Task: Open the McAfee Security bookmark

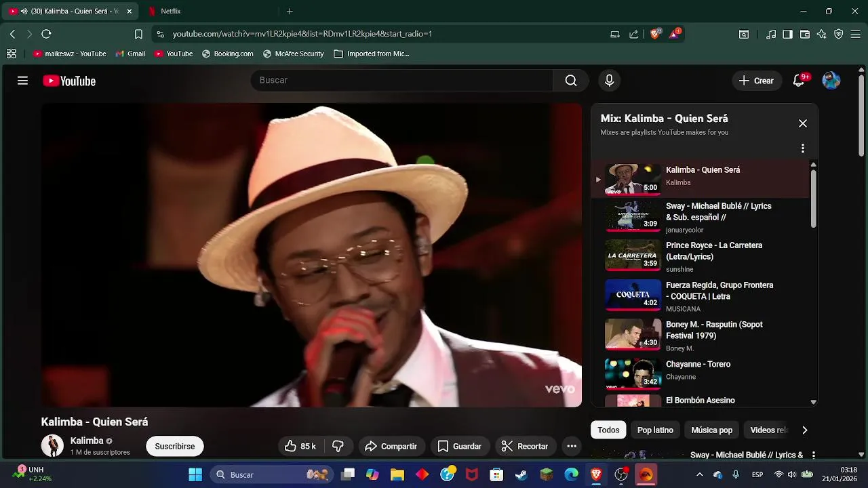Action: tap(294, 54)
